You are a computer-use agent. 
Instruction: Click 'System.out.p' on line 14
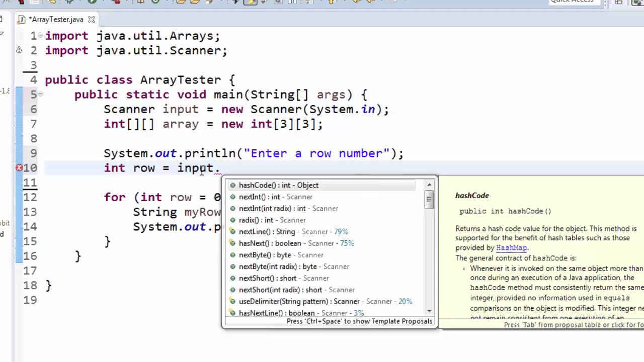pos(177,227)
